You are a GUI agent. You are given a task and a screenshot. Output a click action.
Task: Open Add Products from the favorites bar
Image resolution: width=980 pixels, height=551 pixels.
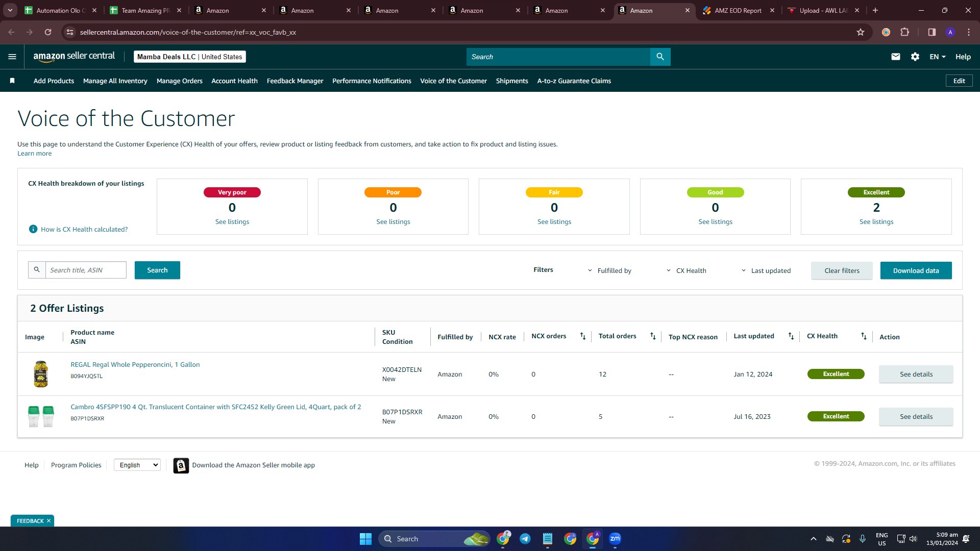pos(54,81)
